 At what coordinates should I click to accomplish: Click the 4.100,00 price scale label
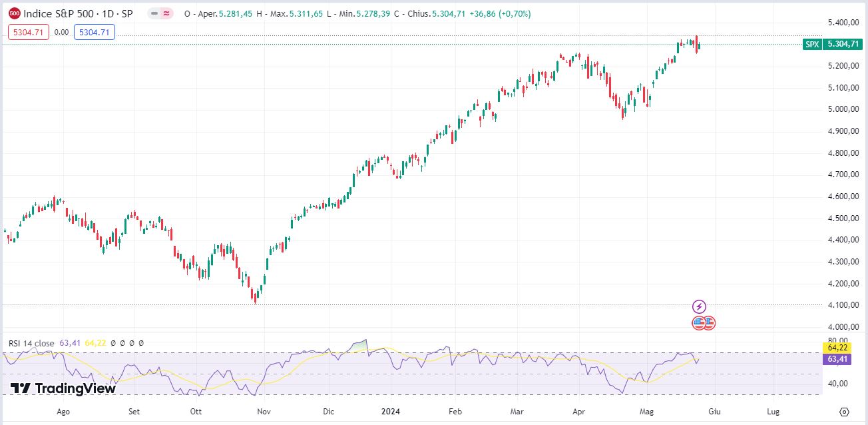845,305
